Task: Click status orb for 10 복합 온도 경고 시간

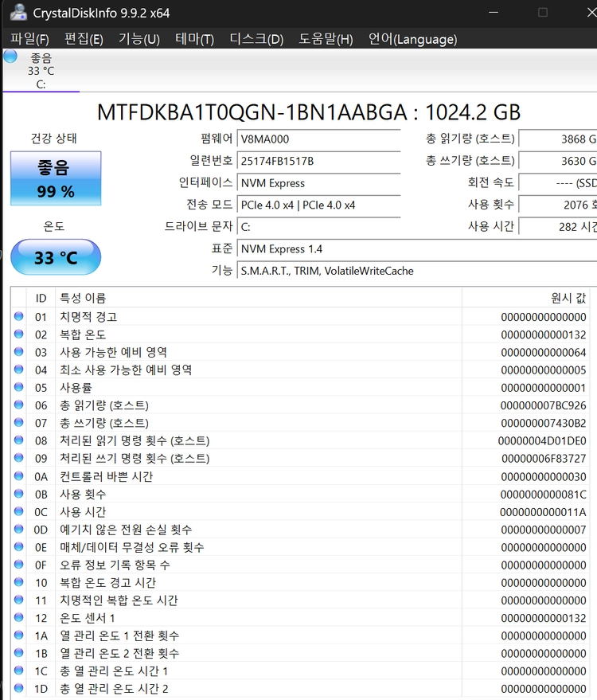Action: pyautogui.click(x=19, y=582)
